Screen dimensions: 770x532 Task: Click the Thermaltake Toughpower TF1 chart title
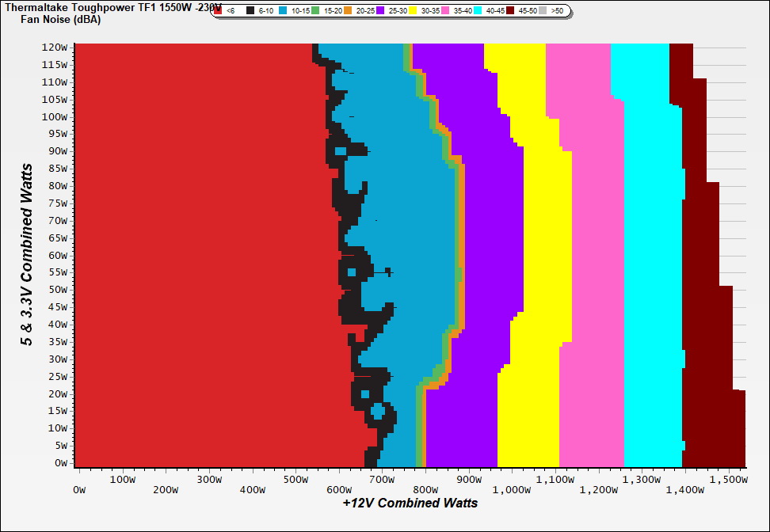[103, 7]
